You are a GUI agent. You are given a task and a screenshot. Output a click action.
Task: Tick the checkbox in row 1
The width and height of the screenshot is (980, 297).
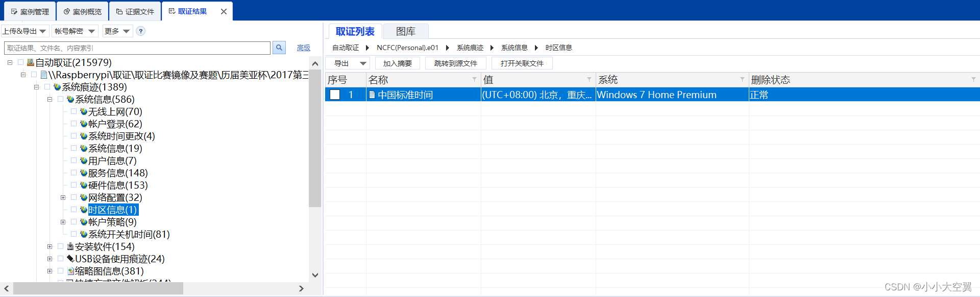pyautogui.click(x=335, y=95)
